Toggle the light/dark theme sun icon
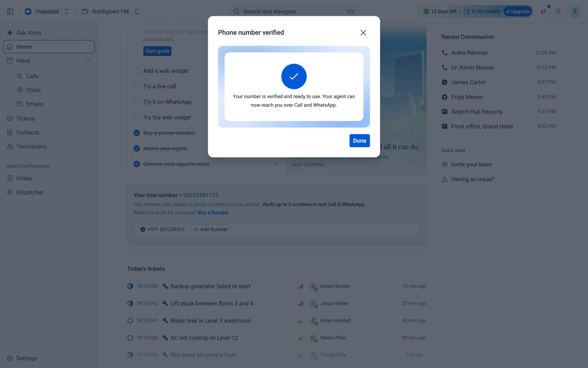 558,11
